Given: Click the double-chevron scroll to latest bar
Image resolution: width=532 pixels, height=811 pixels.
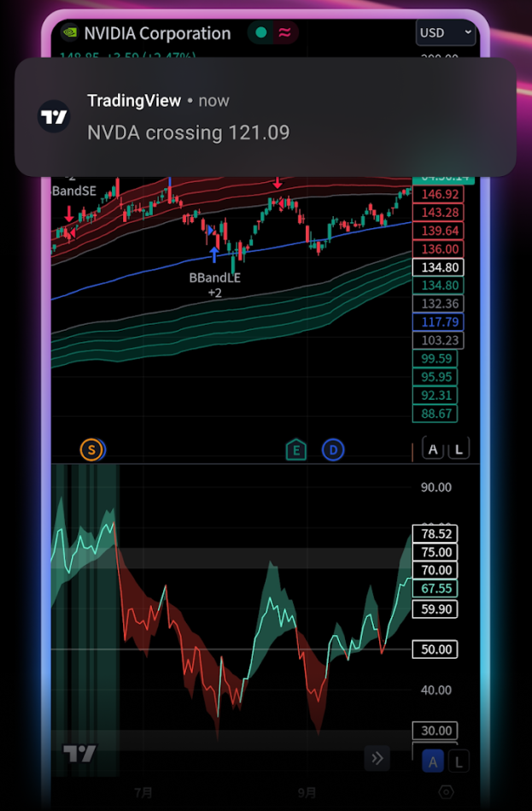Looking at the screenshot, I should (377, 757).
